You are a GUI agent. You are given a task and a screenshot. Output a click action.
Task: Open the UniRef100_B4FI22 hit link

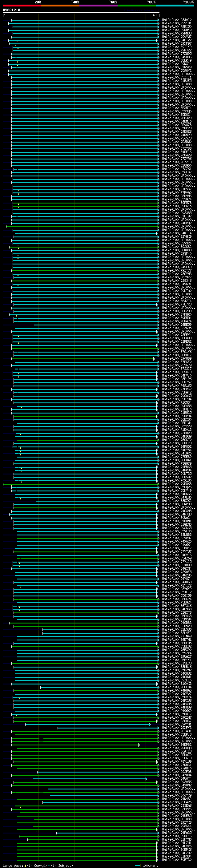point(176,40)
